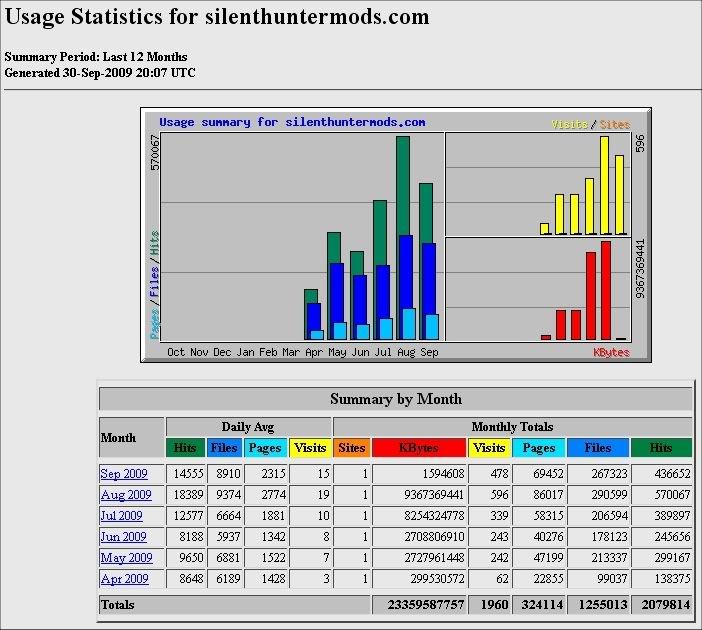Click Aug 2009 monthly visits 596
The height and width of the screenshot is (630, 702).
click(499, 495)
